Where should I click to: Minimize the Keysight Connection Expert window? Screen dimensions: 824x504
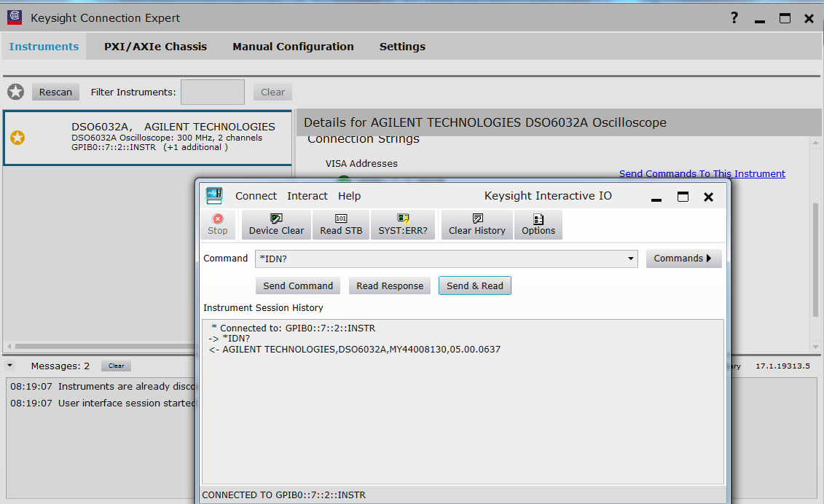760,21
